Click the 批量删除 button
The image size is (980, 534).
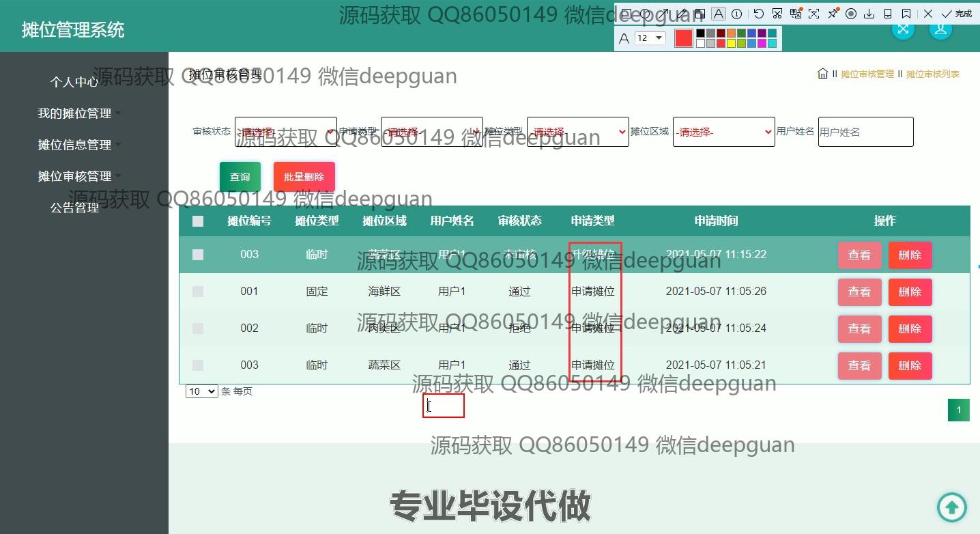304,177
